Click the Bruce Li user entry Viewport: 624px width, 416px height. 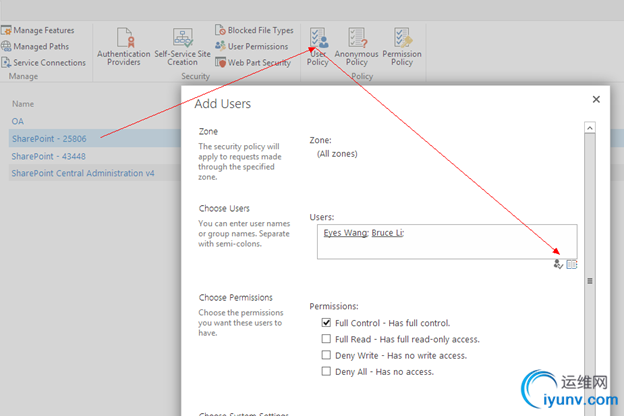click(x=387, y=233)
